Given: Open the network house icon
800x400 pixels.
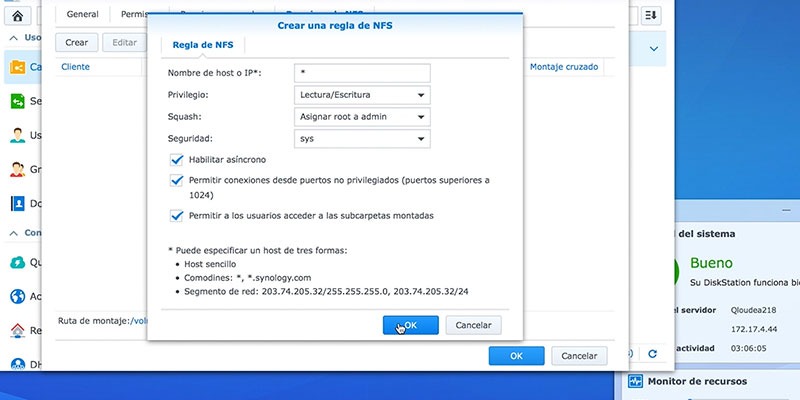Looking at the screenshot, I should (17, 331).
